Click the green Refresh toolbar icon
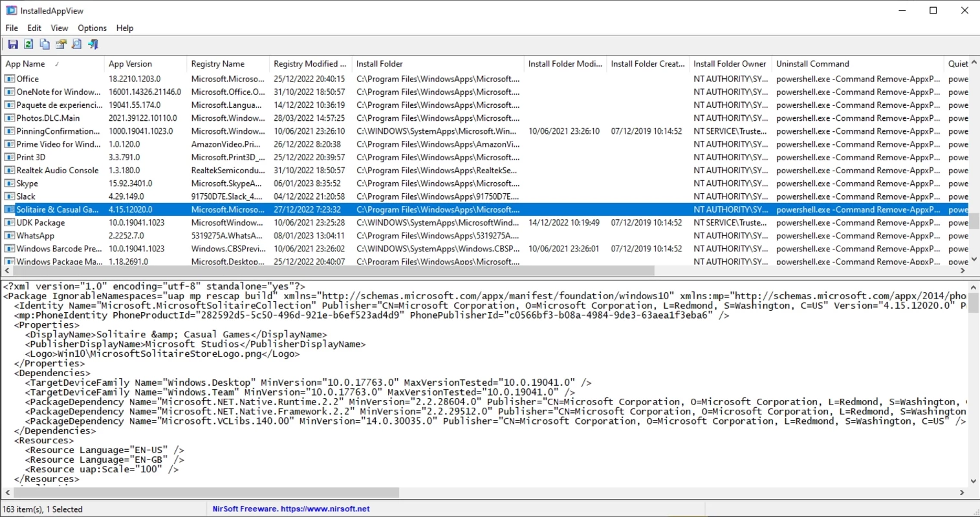This screenshot has width=980, height=517. click(28, 44)
